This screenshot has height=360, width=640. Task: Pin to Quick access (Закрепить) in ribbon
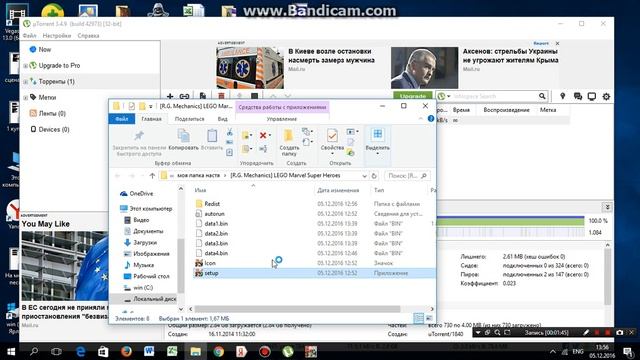pos(139,142)
